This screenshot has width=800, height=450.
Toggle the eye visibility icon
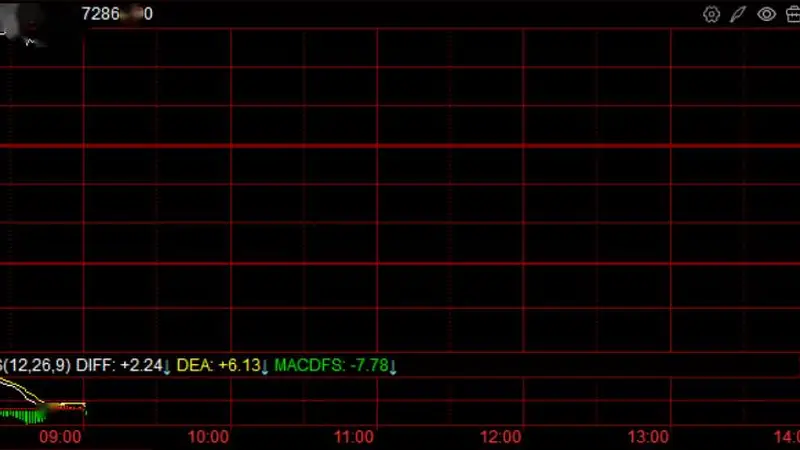tap(766, 14)
